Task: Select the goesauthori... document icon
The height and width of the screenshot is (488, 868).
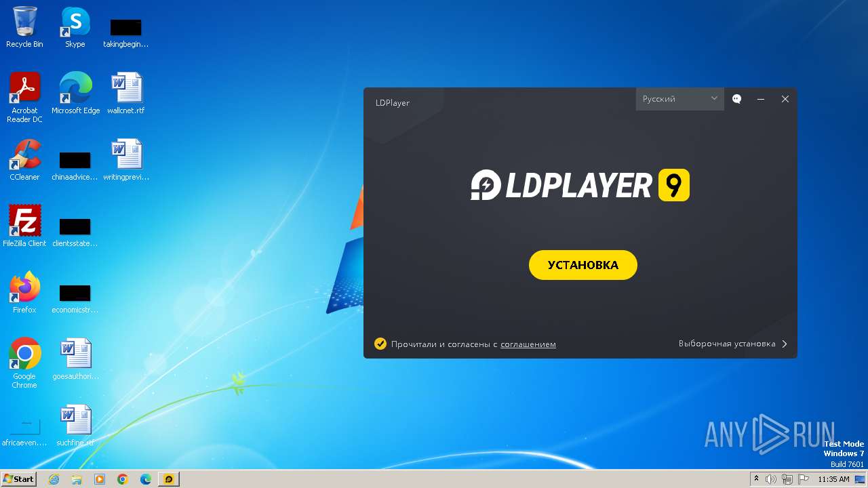Action: 75,359
